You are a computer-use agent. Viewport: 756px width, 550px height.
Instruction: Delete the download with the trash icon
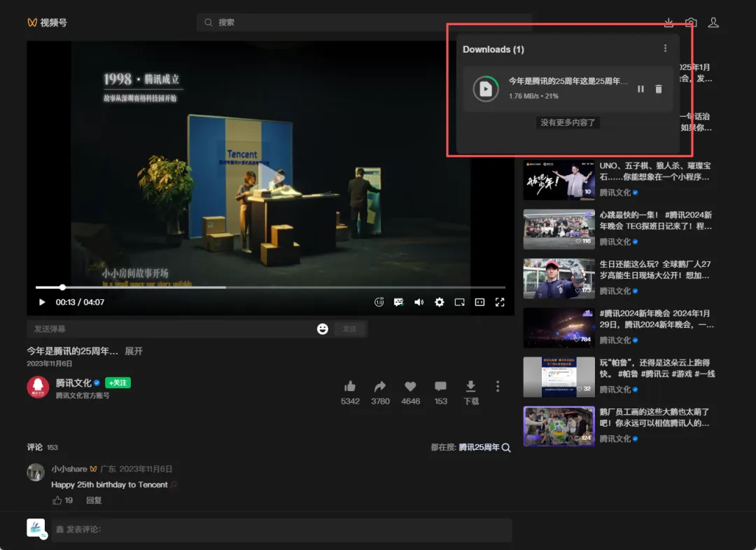click(x=659, y=89)
